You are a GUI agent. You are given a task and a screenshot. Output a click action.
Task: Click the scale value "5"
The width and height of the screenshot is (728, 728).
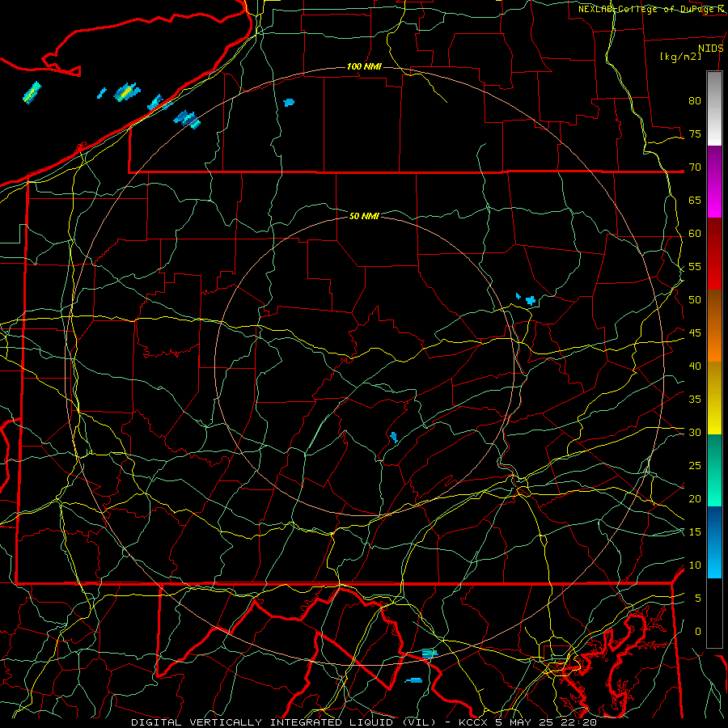tap(698, 599)
